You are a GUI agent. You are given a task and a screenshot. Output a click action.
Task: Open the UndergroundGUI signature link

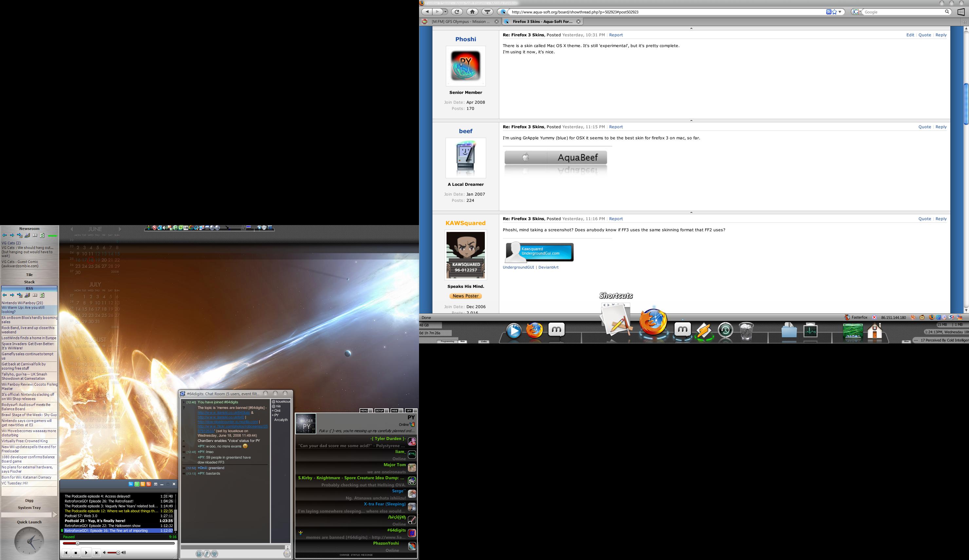518,267
